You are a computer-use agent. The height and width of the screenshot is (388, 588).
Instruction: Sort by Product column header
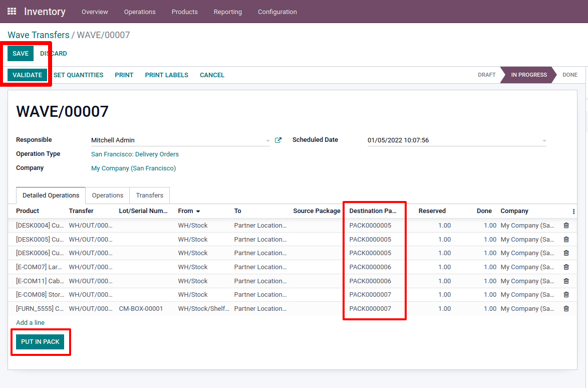[28, 211]
